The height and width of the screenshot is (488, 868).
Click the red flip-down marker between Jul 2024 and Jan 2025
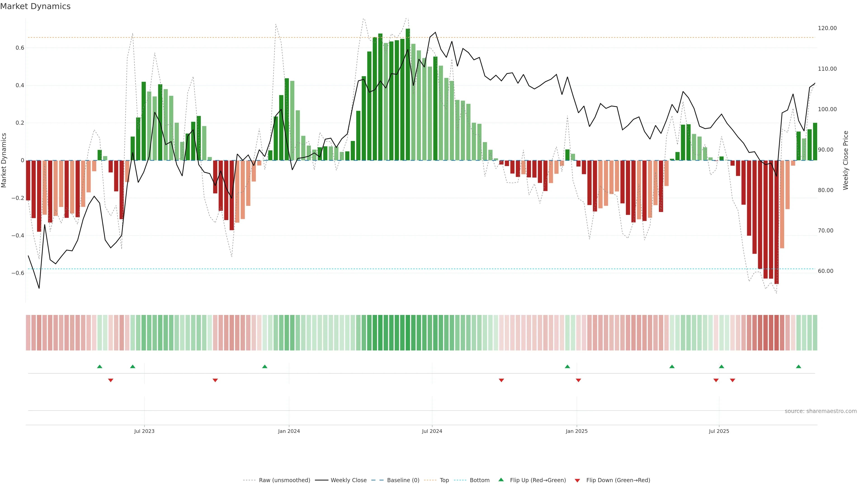pyautogui.click(x=501, y=380)
